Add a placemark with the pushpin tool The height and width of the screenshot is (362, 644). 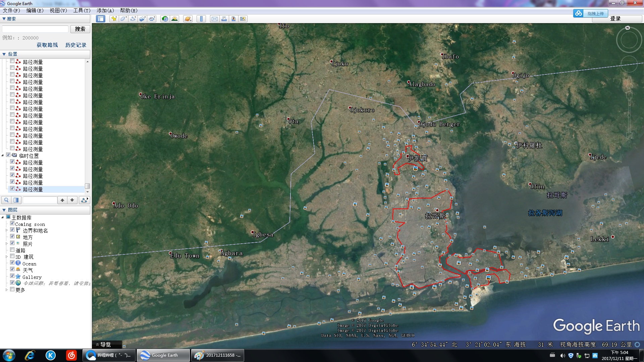point(114,19)
